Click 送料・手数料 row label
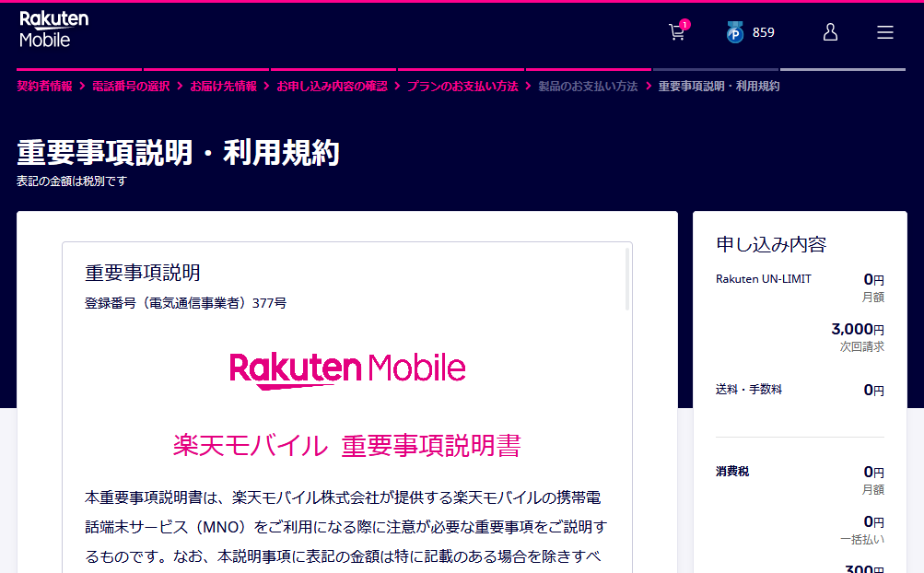This screenshot has width=924, height=573. click(x=748, y=389)
